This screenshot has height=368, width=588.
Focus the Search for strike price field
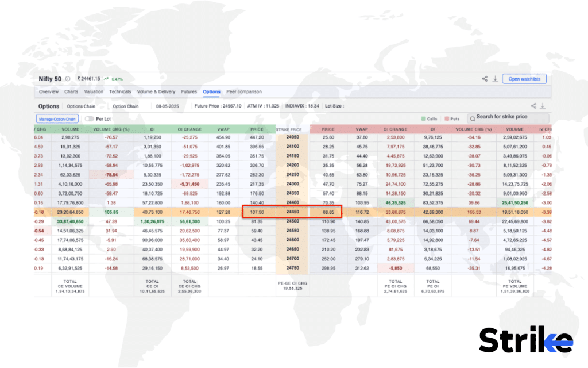click(508, 118)
